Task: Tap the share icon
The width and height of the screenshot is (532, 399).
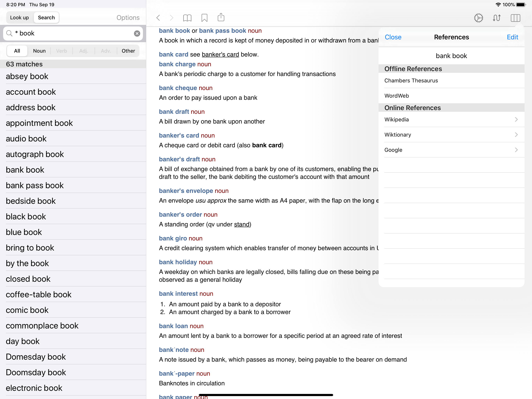Action: [x=221, y=17]
